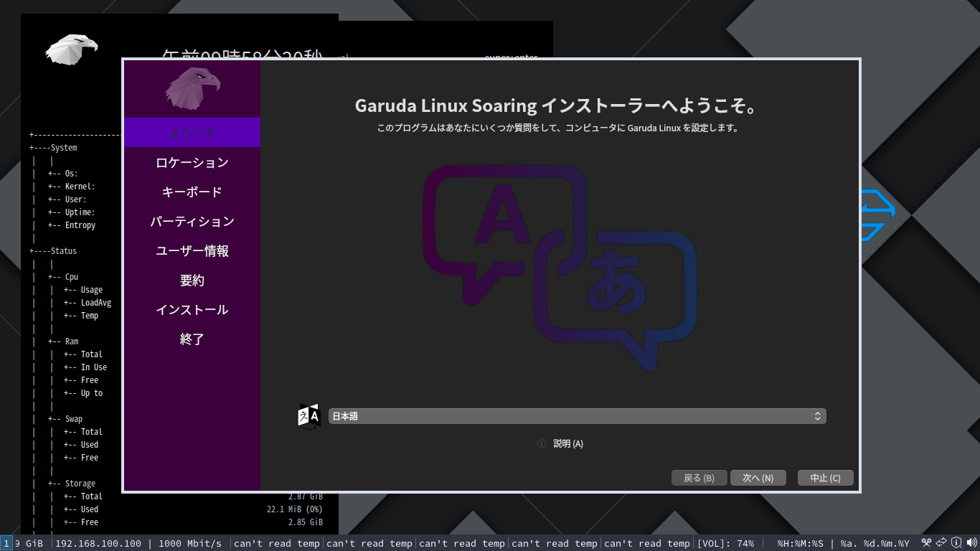The image size is (980, 551).
Task: Click the [VOL]: 74% status bar entry
Action: [725, 543]
